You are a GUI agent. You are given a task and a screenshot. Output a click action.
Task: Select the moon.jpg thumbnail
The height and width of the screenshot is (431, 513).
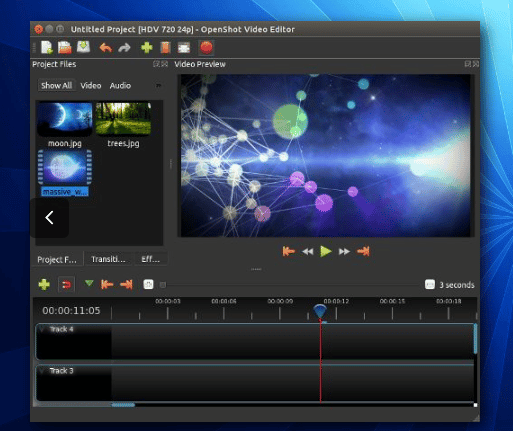[65, 119]
